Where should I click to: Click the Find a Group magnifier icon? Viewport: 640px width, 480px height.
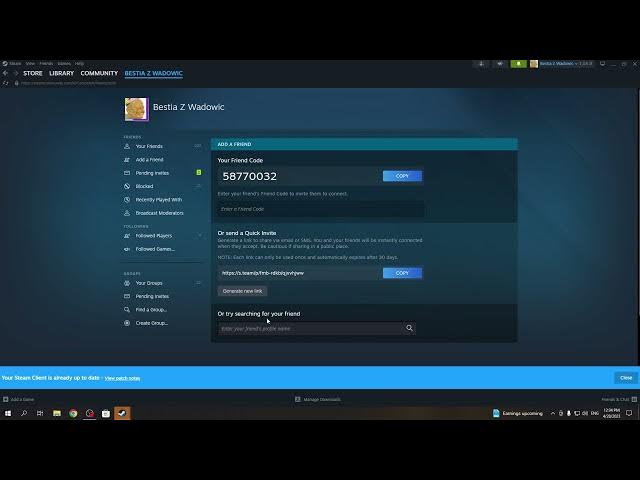point(127,310)
